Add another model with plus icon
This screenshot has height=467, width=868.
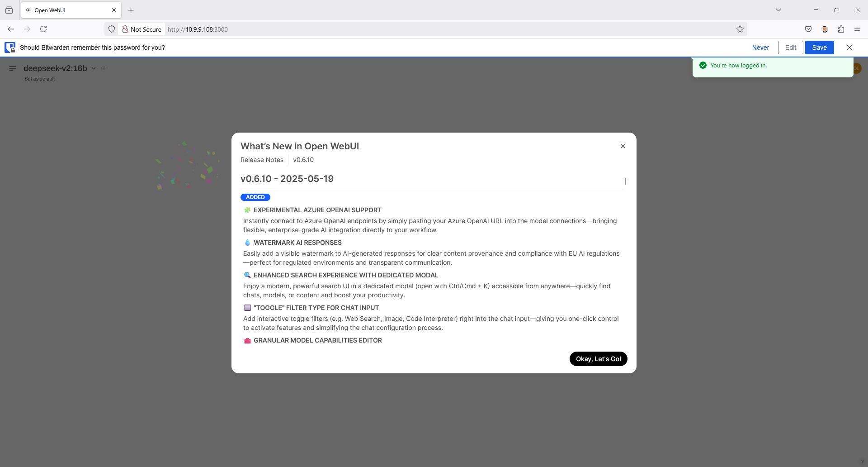tap(104, 68)
